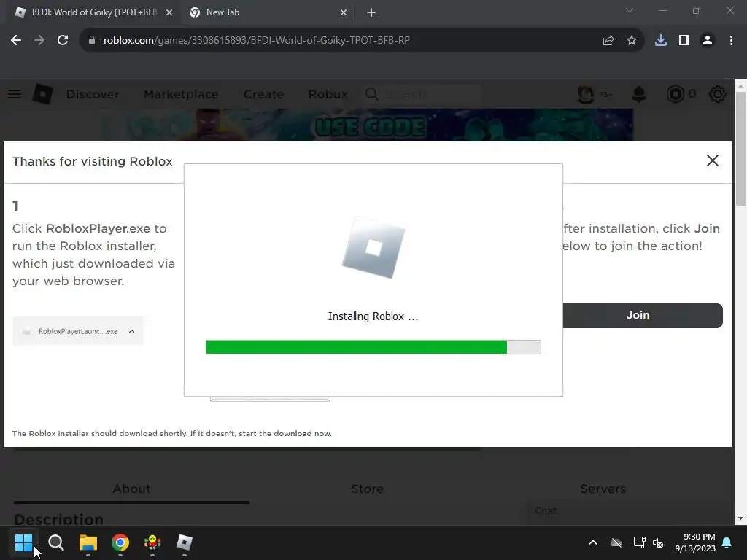Switch to the Store tab
Screen dimensions: 747x560
pyautogui.click(x=367, y=489)
